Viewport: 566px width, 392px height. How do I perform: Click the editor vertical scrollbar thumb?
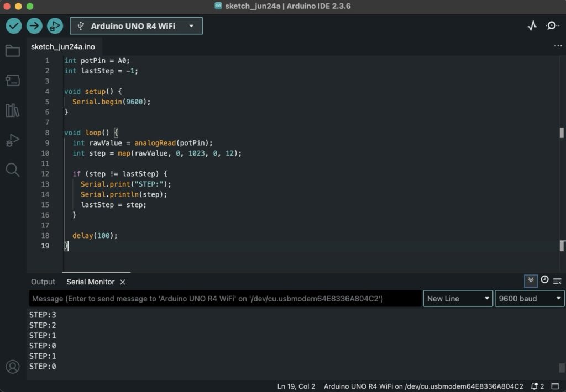pyautogui.click(x=562, y=133)
